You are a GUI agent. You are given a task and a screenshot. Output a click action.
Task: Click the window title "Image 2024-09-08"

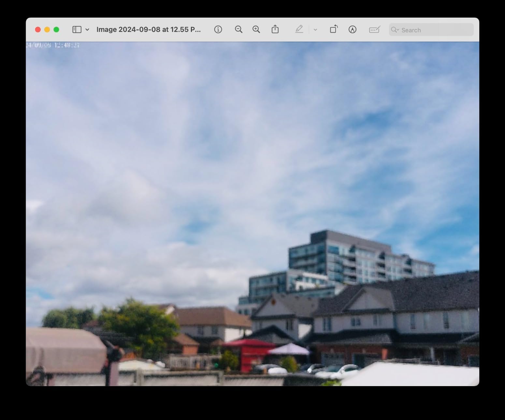[x=148, y=30]
